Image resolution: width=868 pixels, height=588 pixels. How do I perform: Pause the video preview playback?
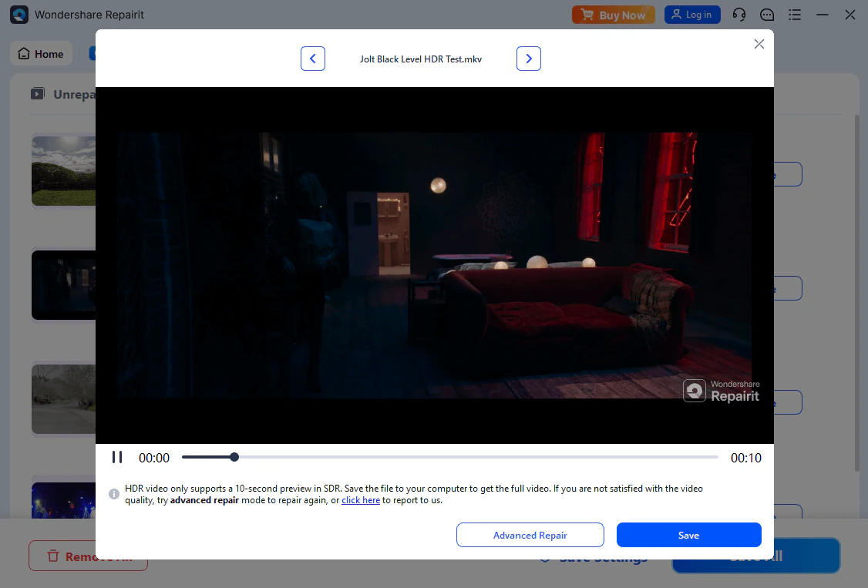tap(117, 458)
